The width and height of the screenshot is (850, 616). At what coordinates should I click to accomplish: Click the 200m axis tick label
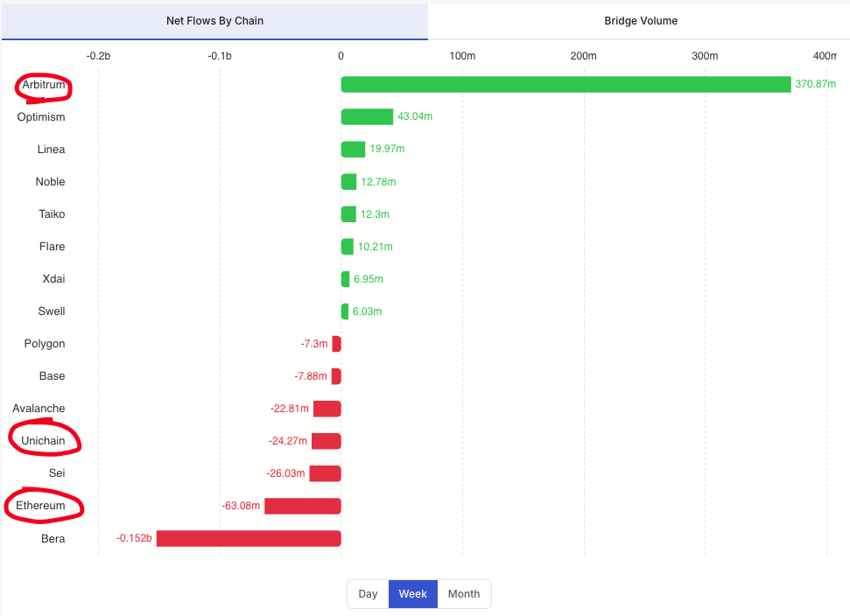(584, 56)
